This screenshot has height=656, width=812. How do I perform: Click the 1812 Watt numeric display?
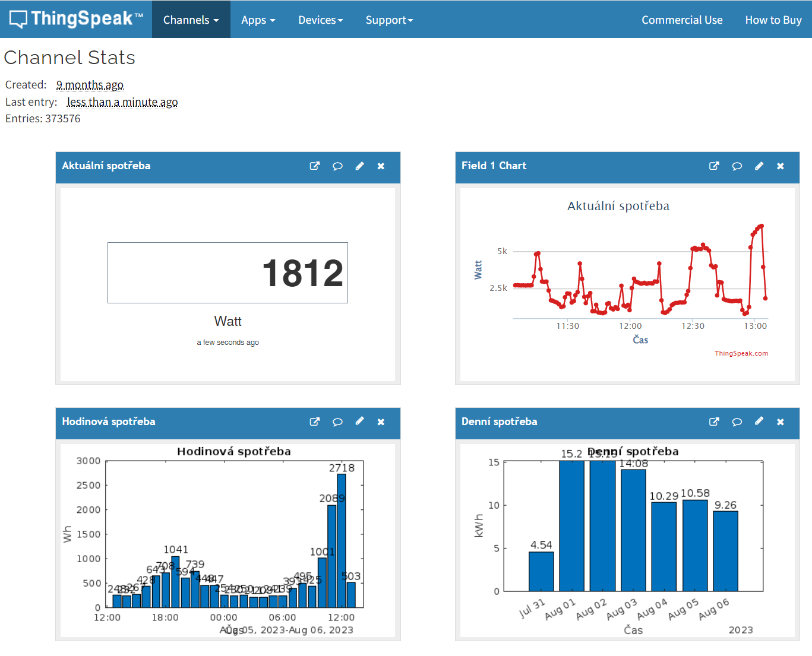pyautogui.click(x=228, y=273)
